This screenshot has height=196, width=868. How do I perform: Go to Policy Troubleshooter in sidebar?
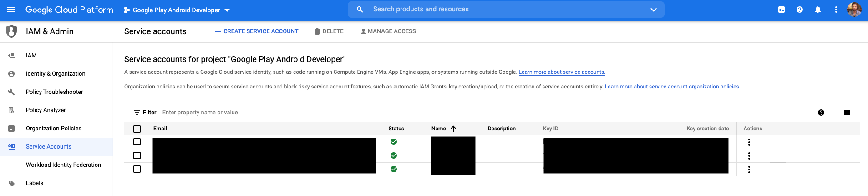(54, 92)
